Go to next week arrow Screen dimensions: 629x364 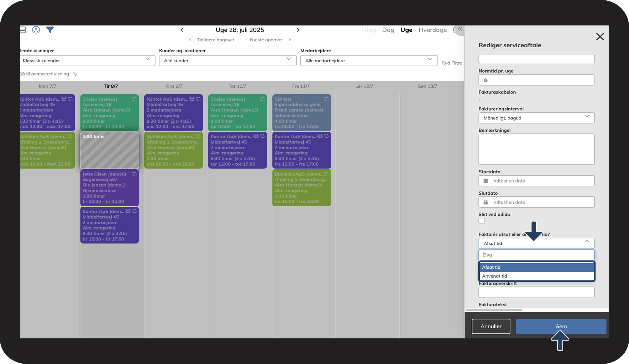pyautogui.click(x=298, y=30)
